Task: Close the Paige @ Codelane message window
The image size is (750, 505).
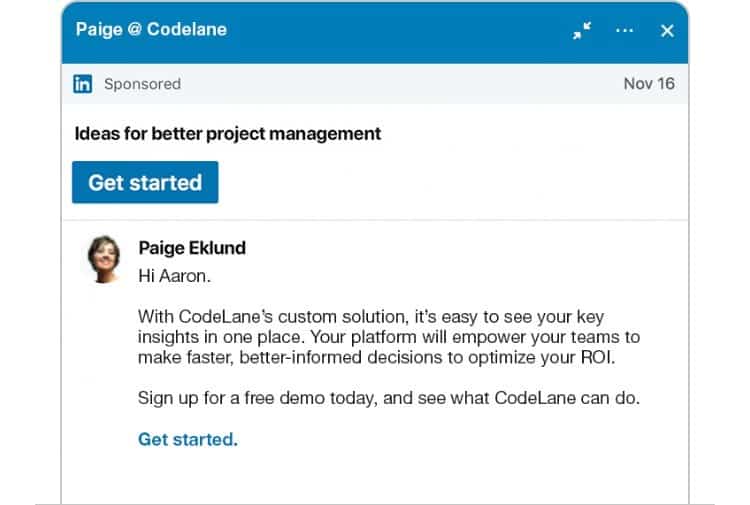Action: 667,31
